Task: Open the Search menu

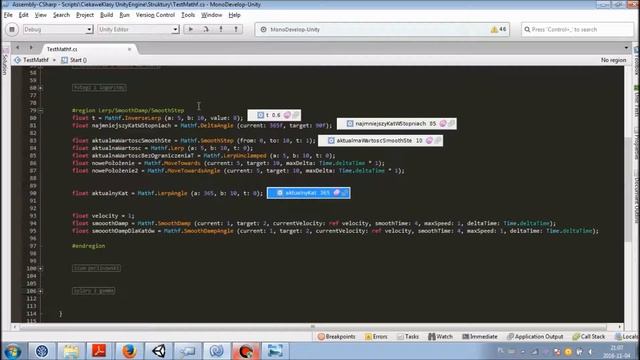Action: [x=61, y=15]
